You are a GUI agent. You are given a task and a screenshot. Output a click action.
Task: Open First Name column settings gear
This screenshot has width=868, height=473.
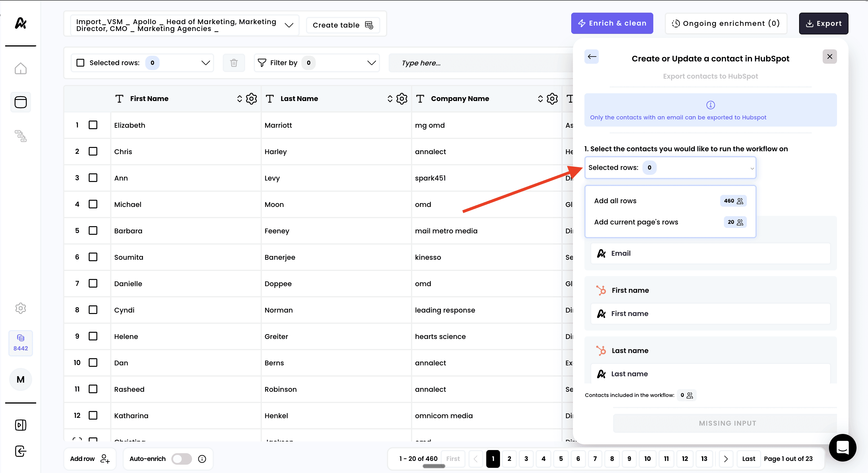coord(251,99)
